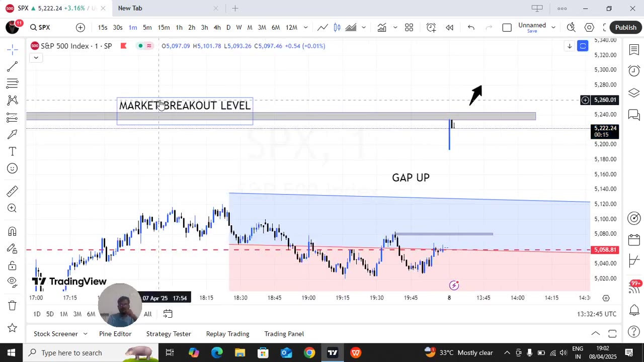
Task: Expand the chart style dropdown
Action: 363,28
